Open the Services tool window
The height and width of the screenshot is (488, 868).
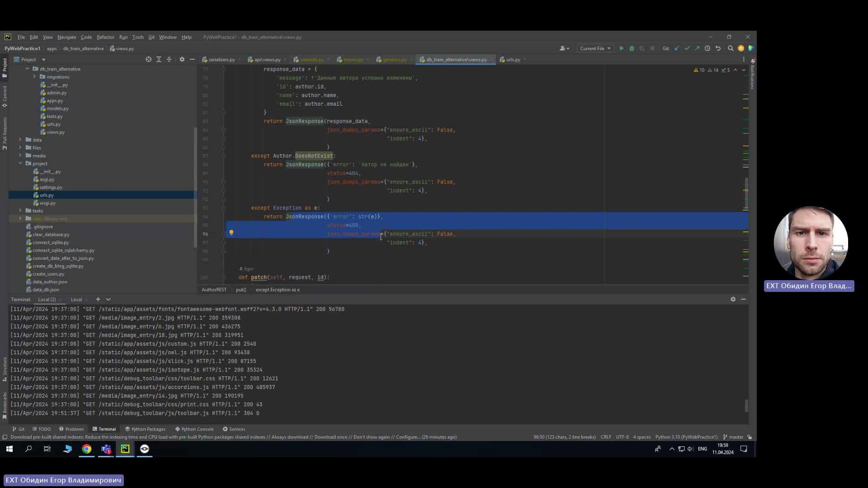[x=234, y=429]
